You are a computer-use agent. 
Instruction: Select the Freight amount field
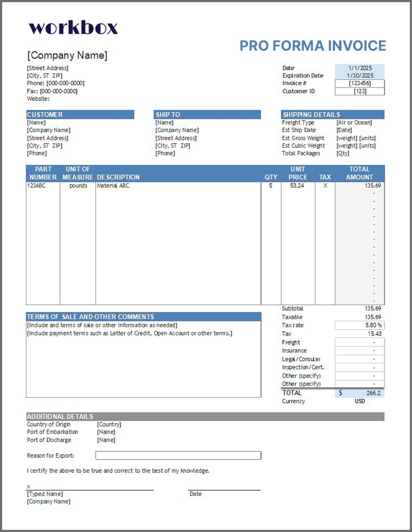click(359, 342)
